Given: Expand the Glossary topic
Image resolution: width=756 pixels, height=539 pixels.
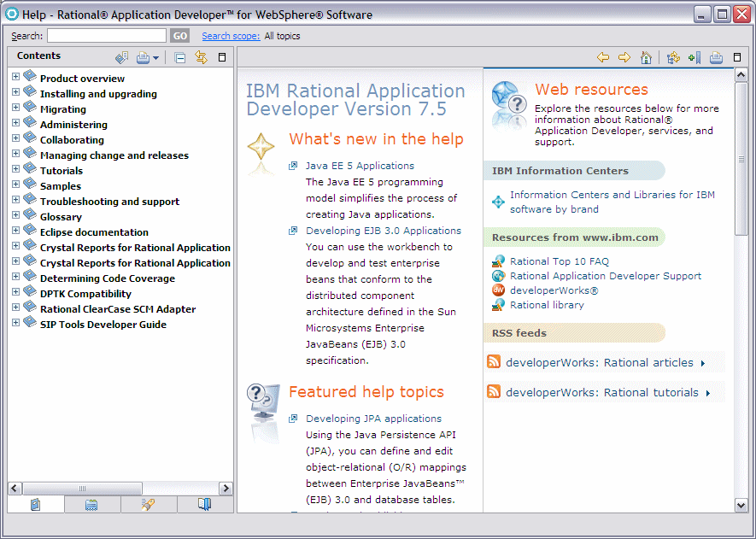Looking at the screenshot, I should coord(15,215).
